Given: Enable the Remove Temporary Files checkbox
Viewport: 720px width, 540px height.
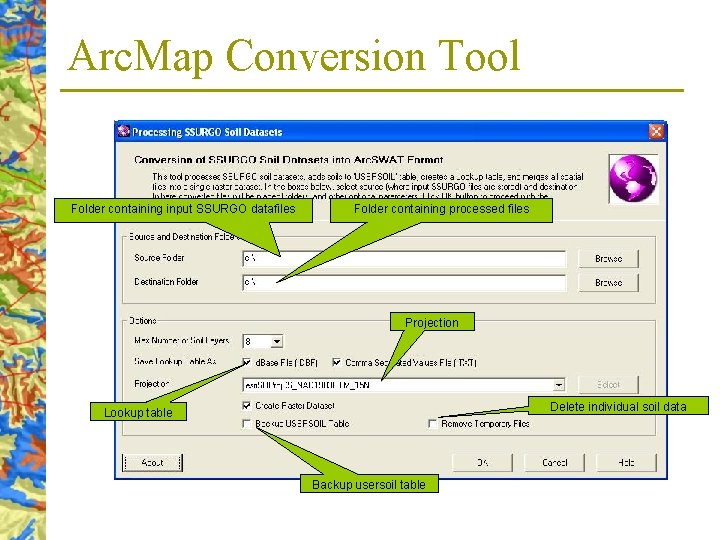Looking at the screenshot, I should click(433, 423).
